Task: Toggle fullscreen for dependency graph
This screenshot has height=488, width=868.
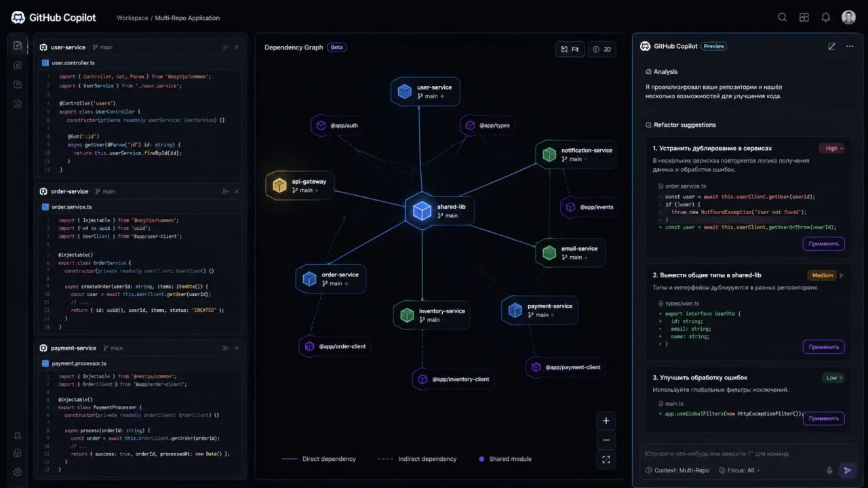Action: tap(606, 460)
